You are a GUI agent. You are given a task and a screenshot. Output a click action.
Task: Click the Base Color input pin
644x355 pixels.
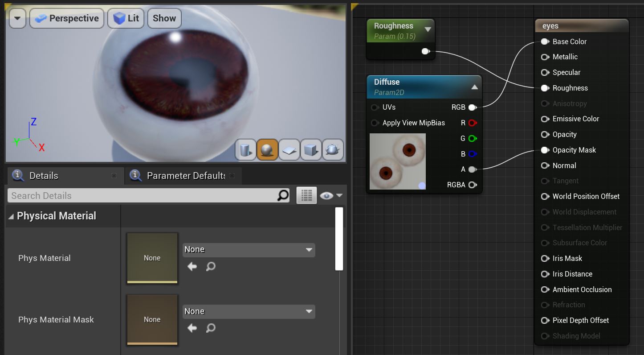pyautogui.click(x=545, y=41)
